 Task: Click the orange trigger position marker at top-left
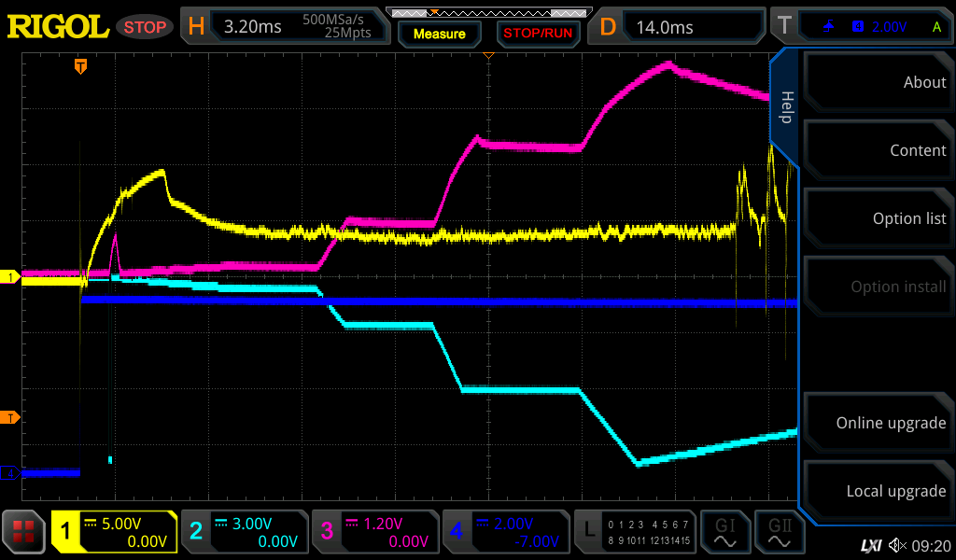click(x=81, y=65)
